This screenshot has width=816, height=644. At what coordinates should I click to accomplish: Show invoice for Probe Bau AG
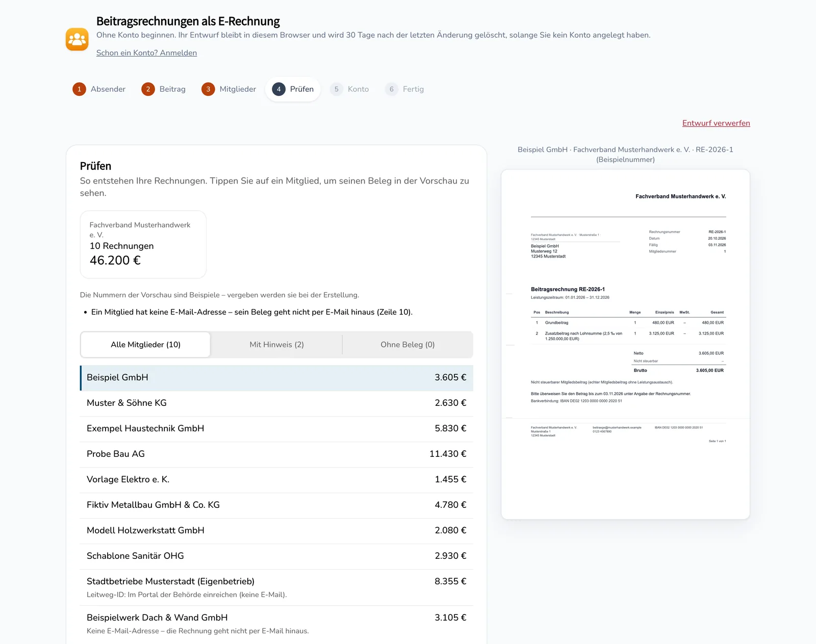click(276, 454)
